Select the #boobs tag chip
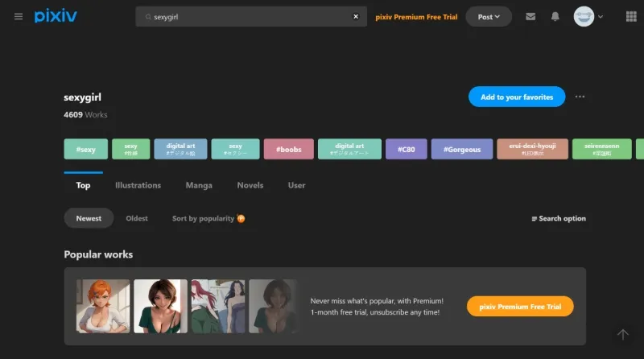The width and height of the screenshot is (644, 359). tap(289, 149)
